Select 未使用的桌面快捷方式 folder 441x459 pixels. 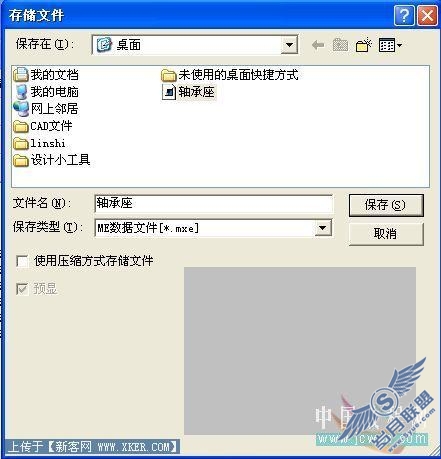point(230,75)
